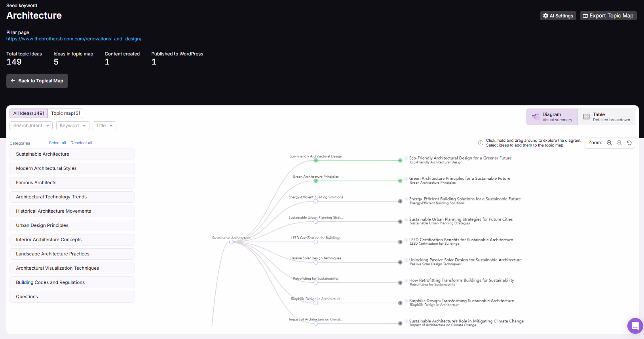Select the Energy-Efficient Building Solutions idea node
The height and width of the screenshot is (339, 644).
tap(316, 201)
